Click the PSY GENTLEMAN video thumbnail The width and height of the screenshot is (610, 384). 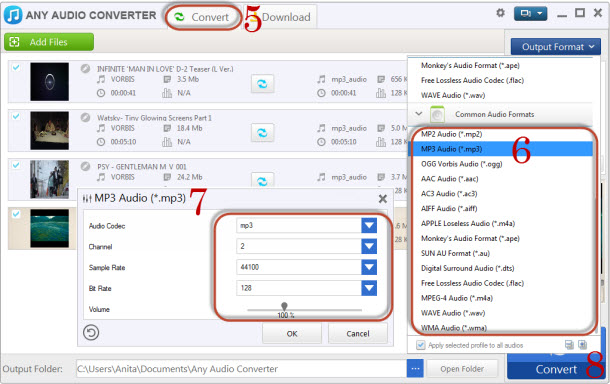49,179
